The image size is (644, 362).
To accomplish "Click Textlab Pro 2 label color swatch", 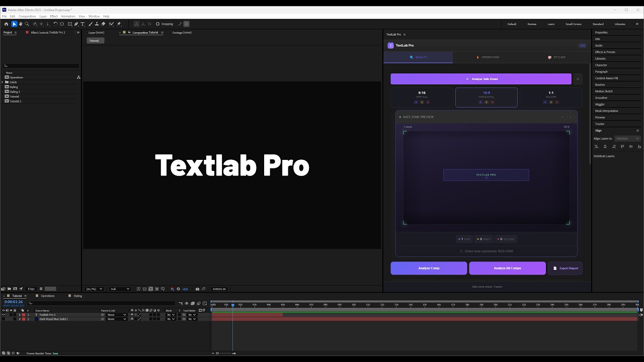I will point(24,315).
